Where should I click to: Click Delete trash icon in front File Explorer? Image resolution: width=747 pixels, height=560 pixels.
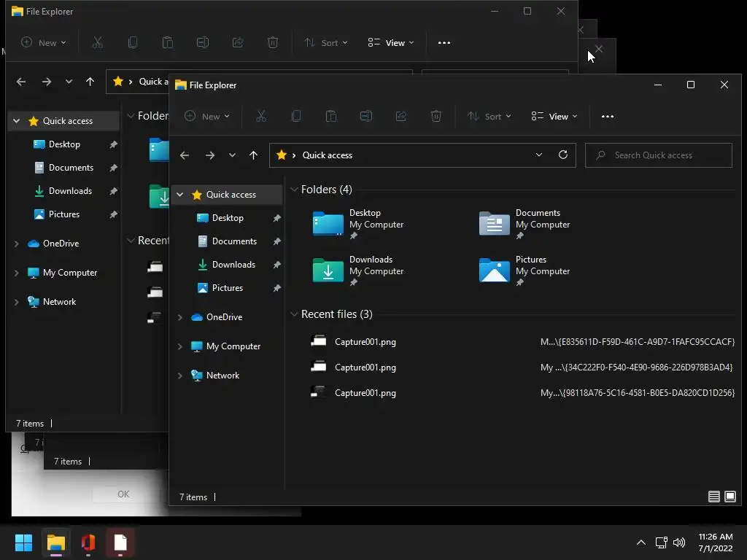(x=436, y=116)
